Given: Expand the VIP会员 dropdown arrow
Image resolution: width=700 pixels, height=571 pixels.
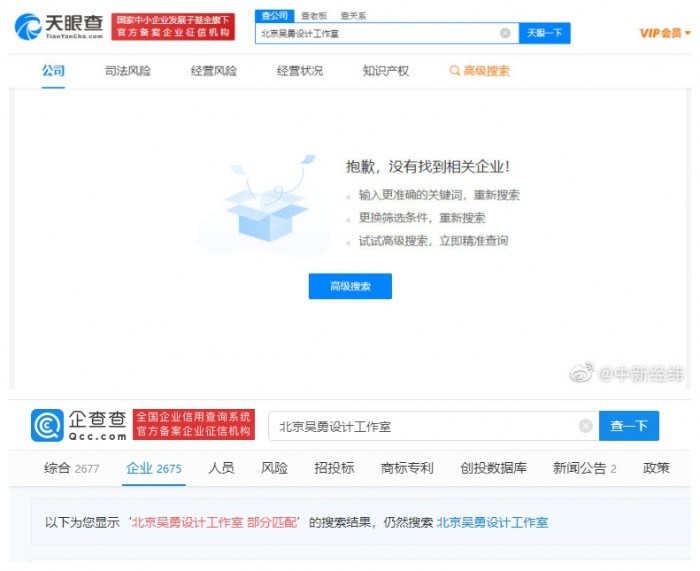Looking at the screenshot, I should point(688,33).
